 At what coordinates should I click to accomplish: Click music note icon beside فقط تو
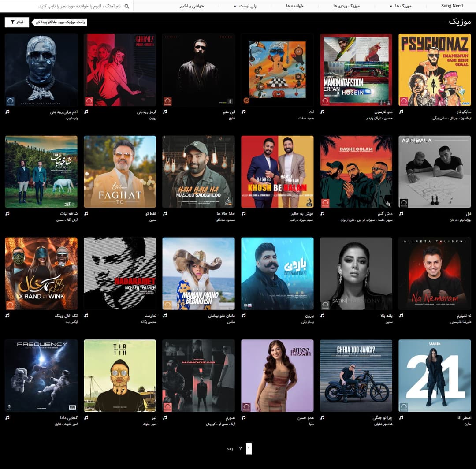click(86, 213)
